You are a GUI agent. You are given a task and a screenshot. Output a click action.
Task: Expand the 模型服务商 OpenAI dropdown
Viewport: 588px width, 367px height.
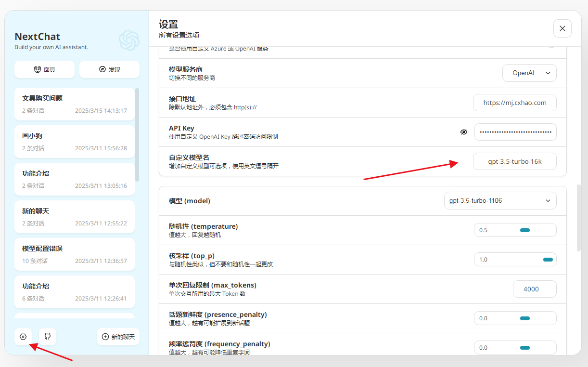pyautogui.click(x=529, y=73)
